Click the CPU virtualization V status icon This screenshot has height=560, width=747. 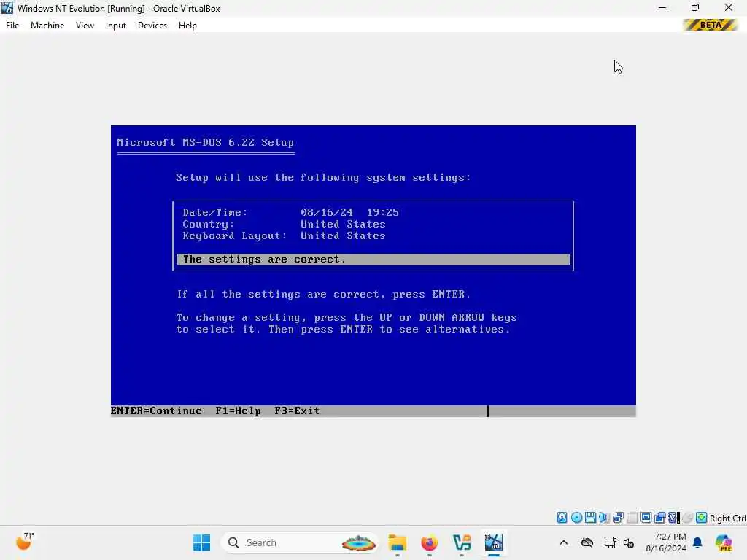click(x=673, y=518)
